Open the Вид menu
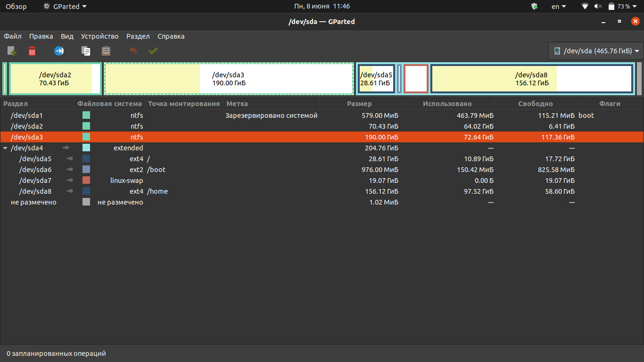 click(x=67, y=36)
